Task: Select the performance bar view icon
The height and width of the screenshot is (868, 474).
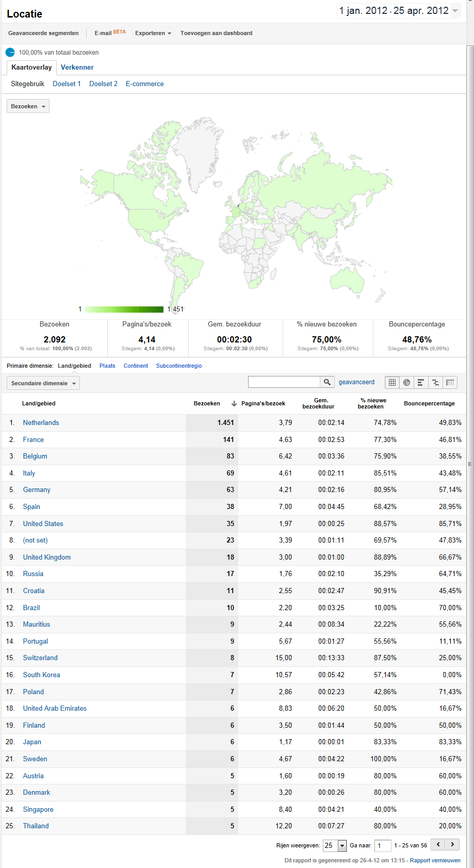Action: [x=421, y=382]
